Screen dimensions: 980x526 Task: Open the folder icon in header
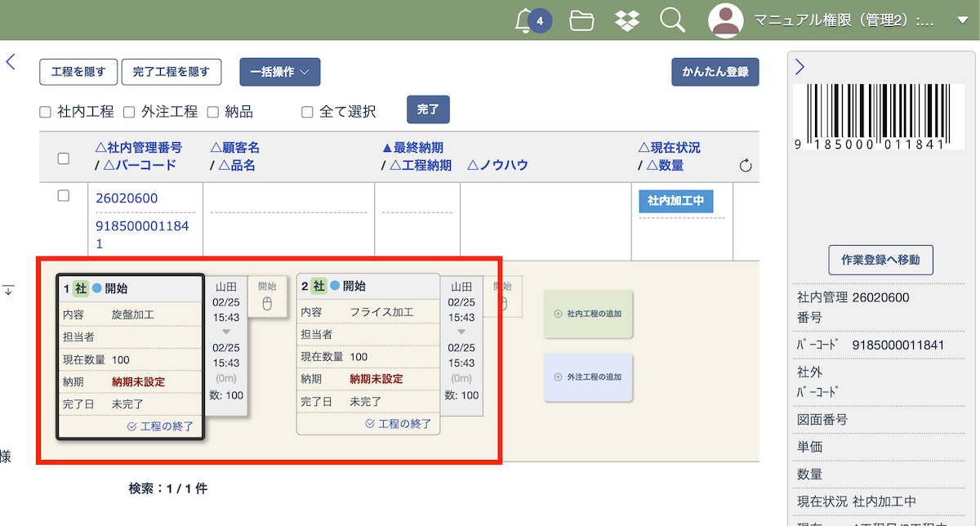581,20
